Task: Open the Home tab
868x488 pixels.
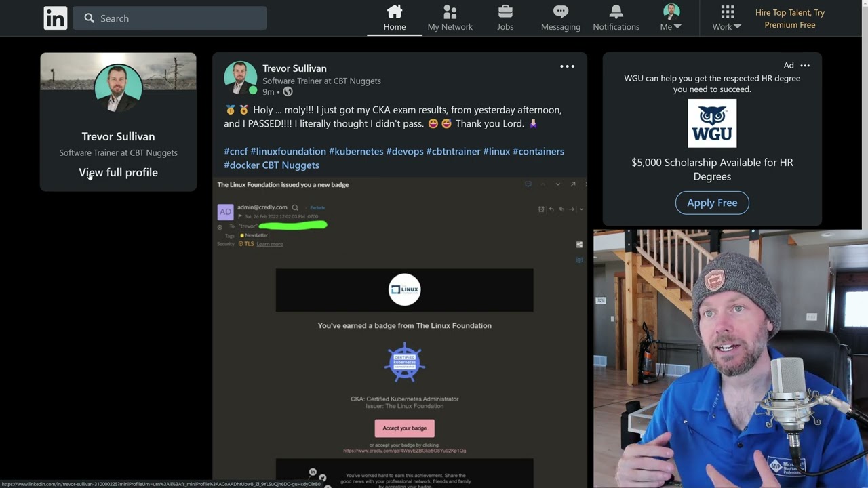Action: point(395,18)
